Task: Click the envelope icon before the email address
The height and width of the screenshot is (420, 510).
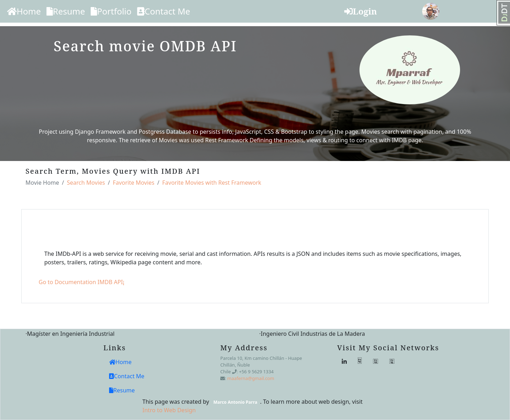Action: (x=222, y=378)
